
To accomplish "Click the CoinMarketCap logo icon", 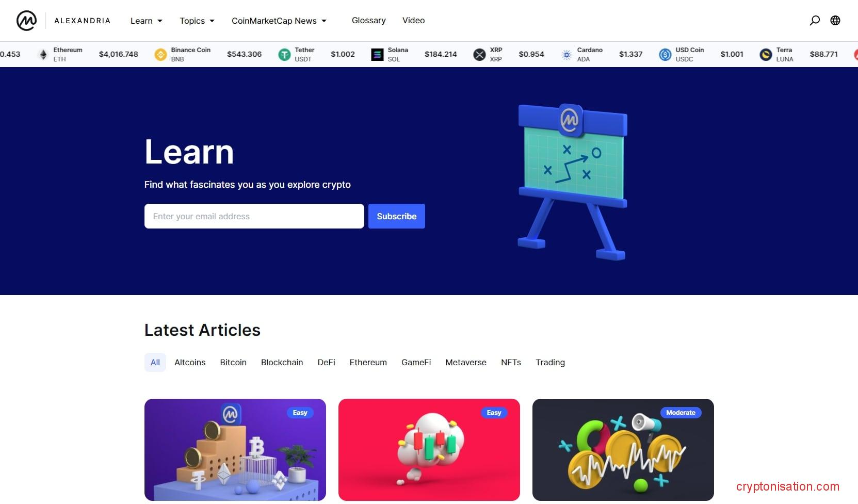I will point(26,21).
